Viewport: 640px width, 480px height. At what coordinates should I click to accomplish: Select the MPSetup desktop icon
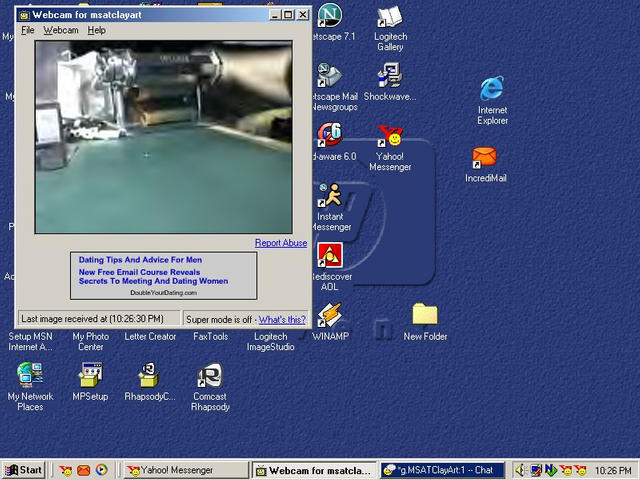90,375
